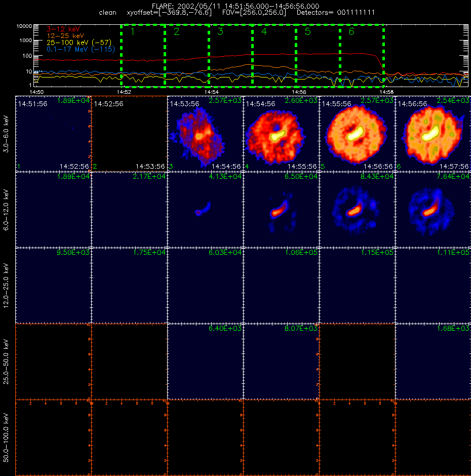Select the 3.0-6.0 keV image at 14:54:56
This screenshot has height=476, width=471.
[x=281, y=134]
